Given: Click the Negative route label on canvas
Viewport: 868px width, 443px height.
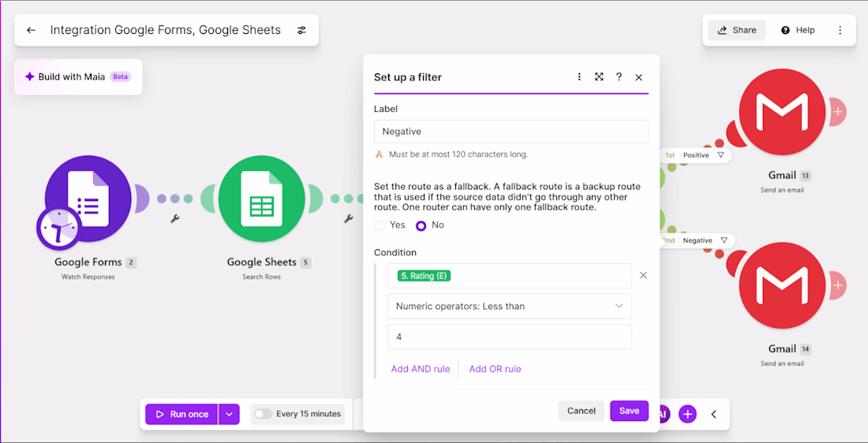Looking at the screenshot, I should point(698,240).
